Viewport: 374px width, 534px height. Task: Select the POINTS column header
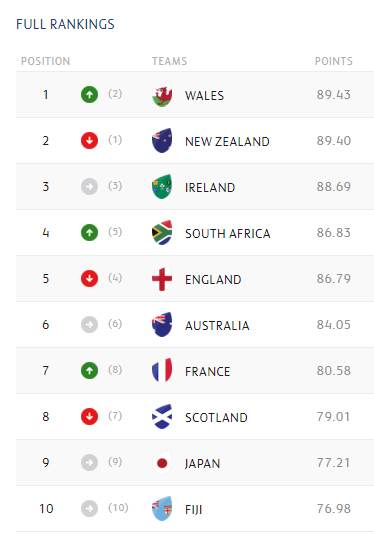pyautogui.click(x=333, y=61)
